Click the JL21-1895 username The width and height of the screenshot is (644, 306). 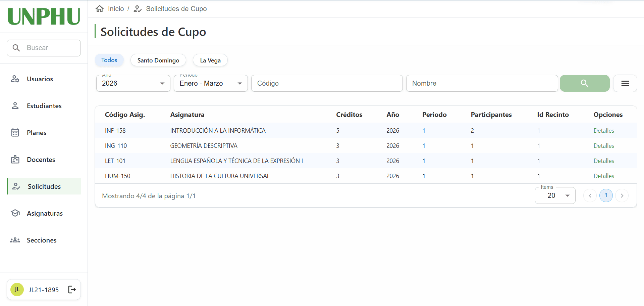(x=44, y=290)
